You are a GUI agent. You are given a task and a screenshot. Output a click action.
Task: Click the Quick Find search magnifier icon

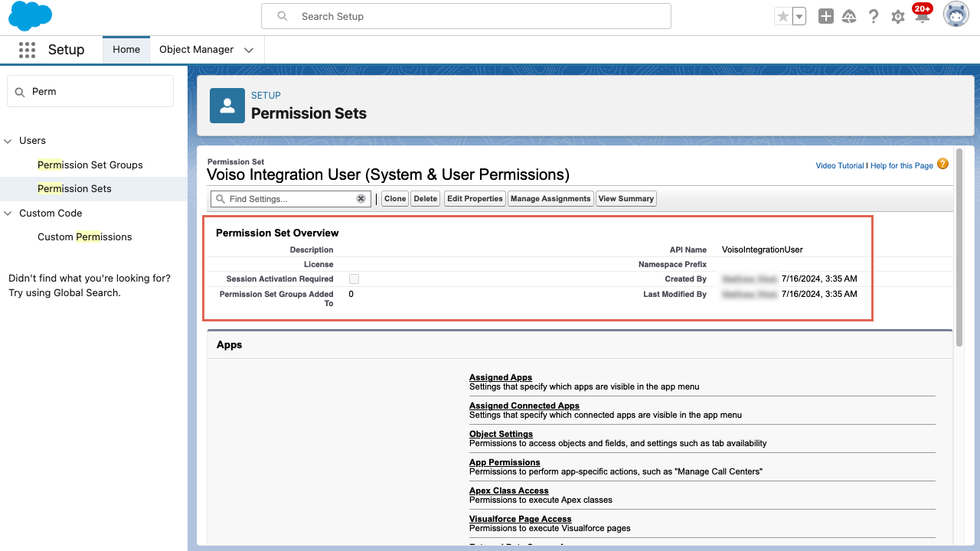coord(20,92)
